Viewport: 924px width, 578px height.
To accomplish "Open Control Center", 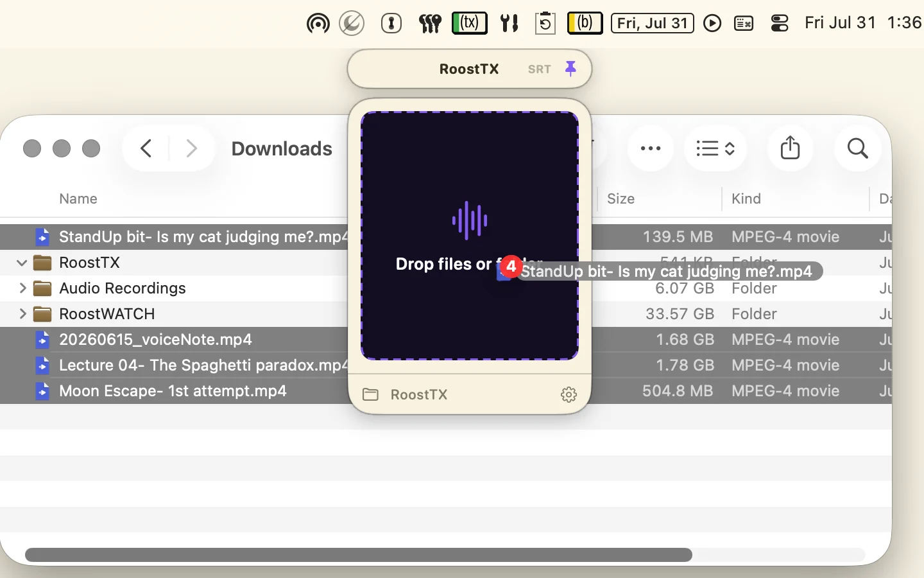I will pos(780,24).
